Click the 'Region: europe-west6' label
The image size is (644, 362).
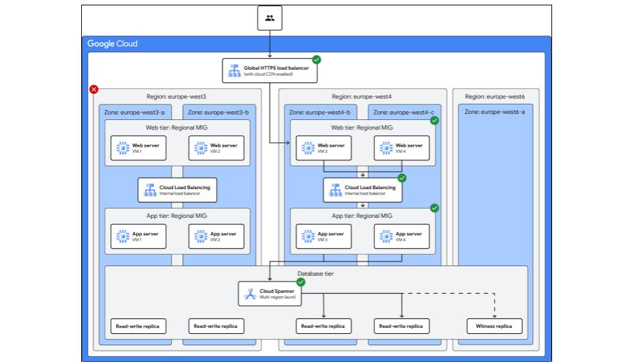[494, 97]
